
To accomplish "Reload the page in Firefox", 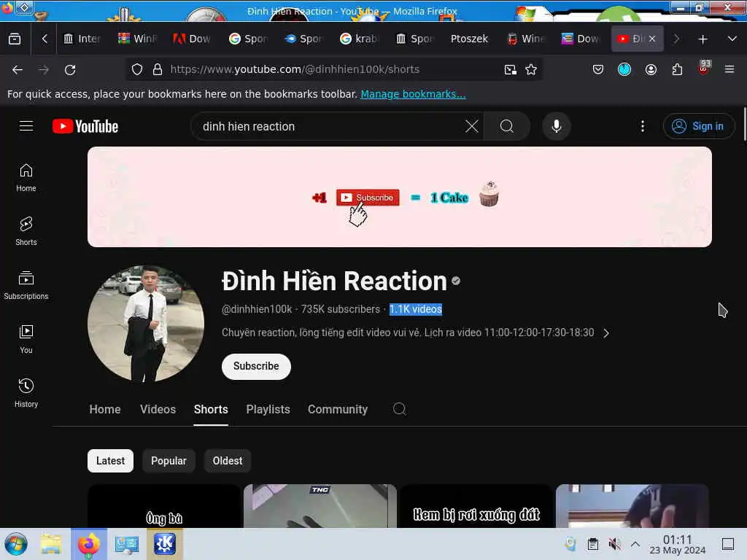I will pyautogui.click(x=70, y=70).
